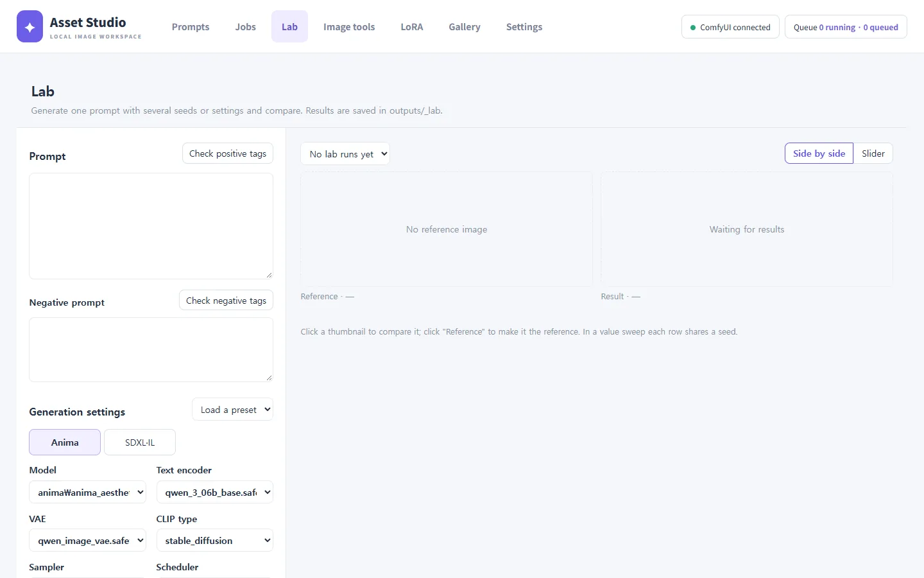This screenshot has height=578, width=924.
Task: Select the Lab tab
Action: (x=289, y=27)
